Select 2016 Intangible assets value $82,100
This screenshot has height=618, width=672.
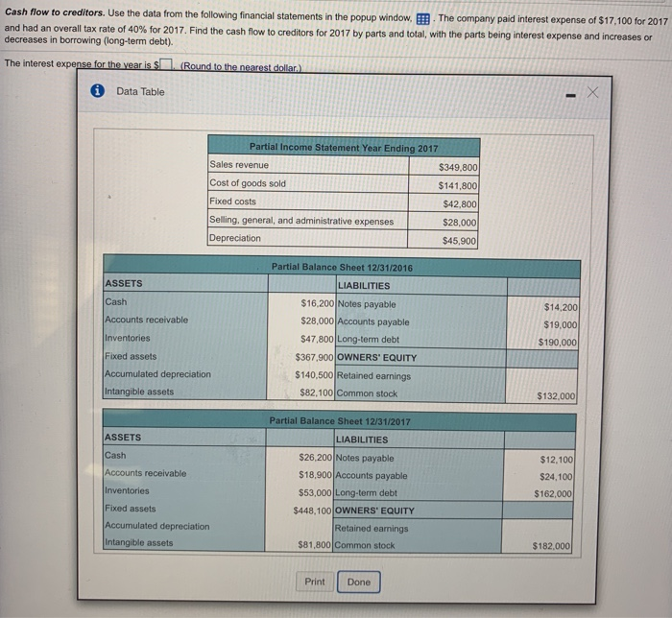click(316, 392)
